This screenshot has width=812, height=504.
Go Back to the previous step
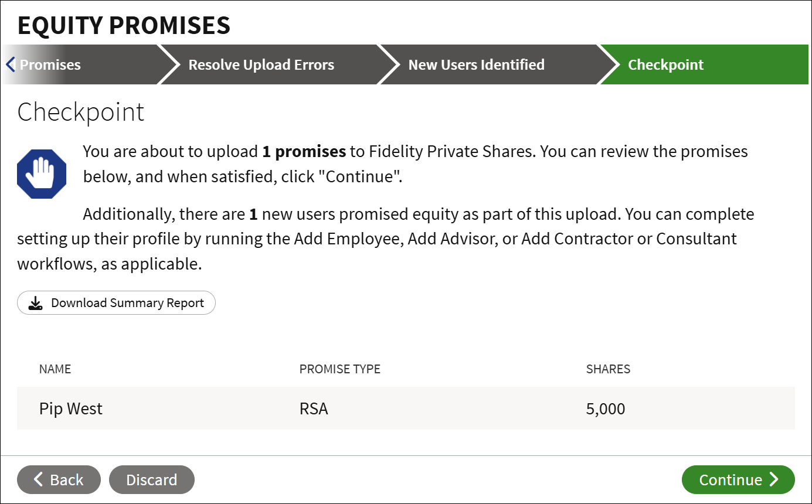(x=59, y=479)
